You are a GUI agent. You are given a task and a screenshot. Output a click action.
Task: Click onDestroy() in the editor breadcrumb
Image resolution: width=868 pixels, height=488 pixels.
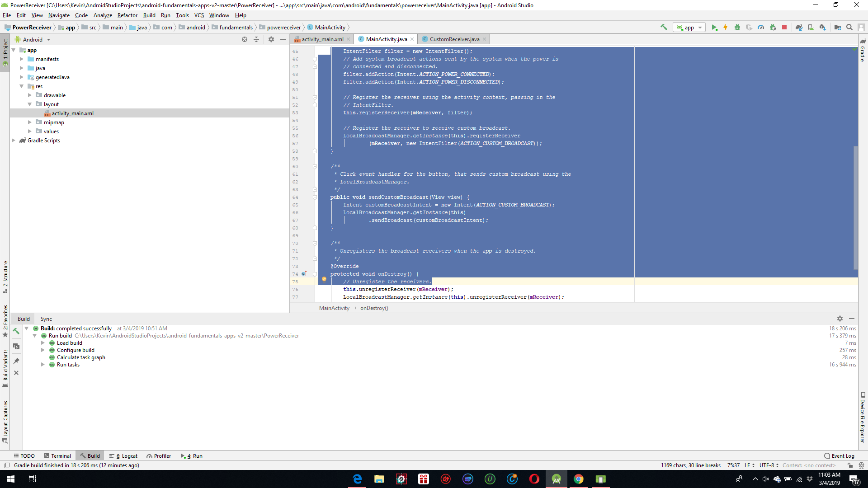coord(374,308)
